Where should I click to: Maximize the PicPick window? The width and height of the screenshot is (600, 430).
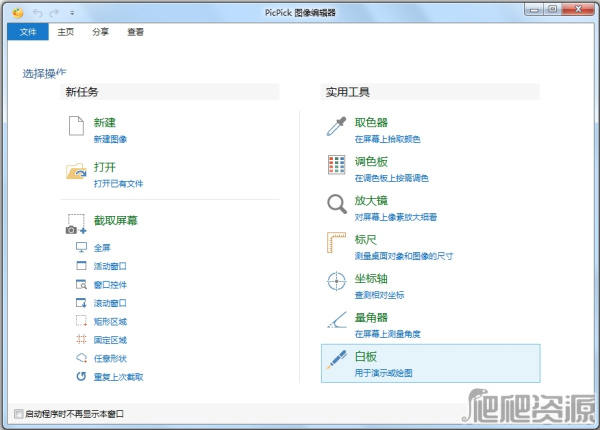click(553, 10)
